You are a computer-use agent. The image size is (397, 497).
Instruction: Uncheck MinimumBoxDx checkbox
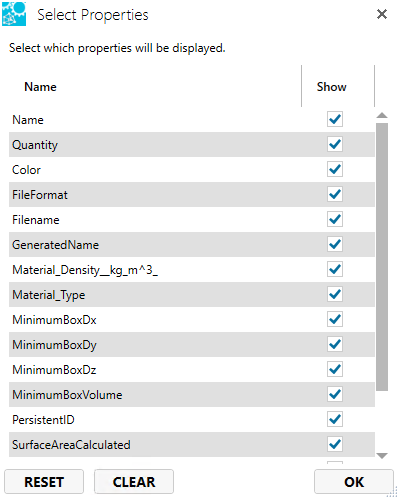point(335,319)
